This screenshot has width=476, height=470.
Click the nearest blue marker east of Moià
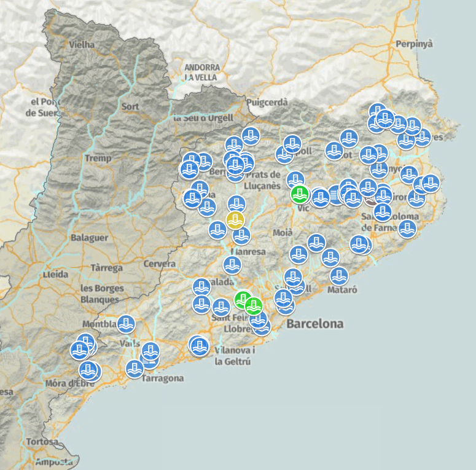[x=316, y=243]
